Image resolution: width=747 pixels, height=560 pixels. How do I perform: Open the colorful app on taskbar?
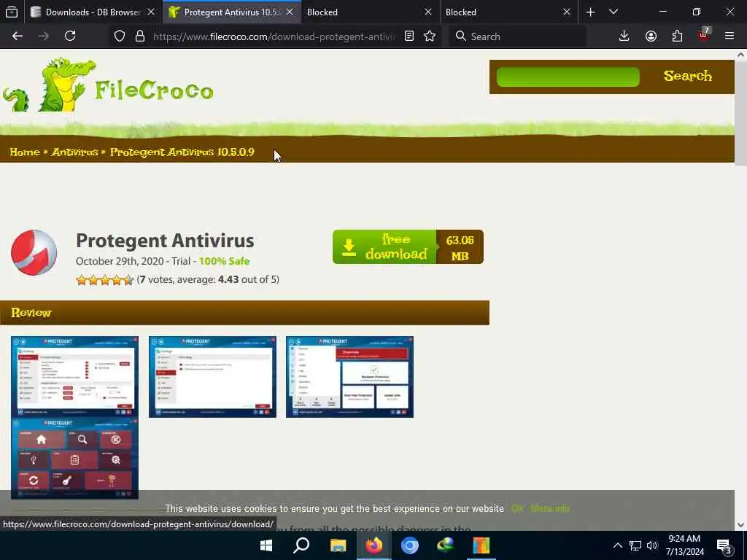(481, 545)
